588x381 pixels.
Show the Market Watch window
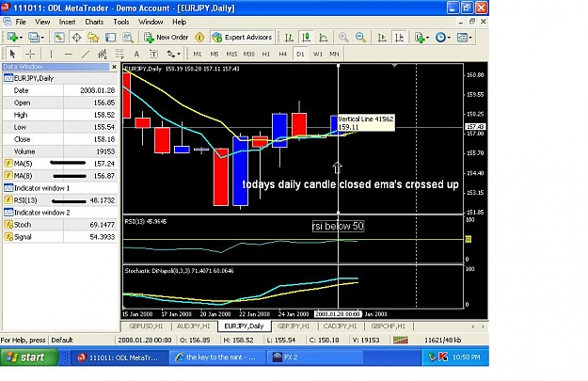(x=59, y=37)
